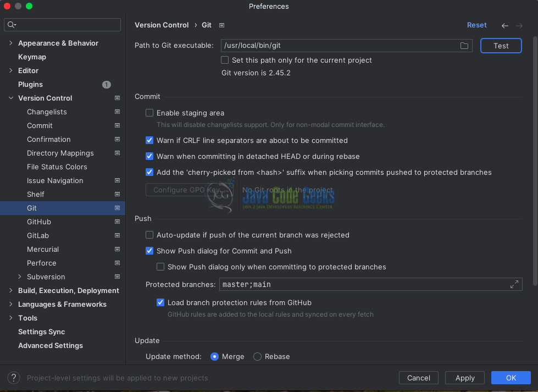Click project icon on Commit row
This screenshot has height=392, width=538.
[118, 126]
